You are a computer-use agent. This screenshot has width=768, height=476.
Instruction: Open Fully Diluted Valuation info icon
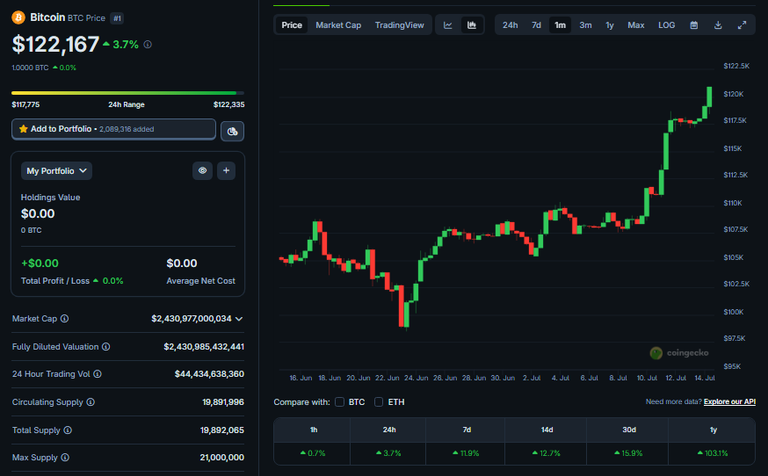[106, 347]
